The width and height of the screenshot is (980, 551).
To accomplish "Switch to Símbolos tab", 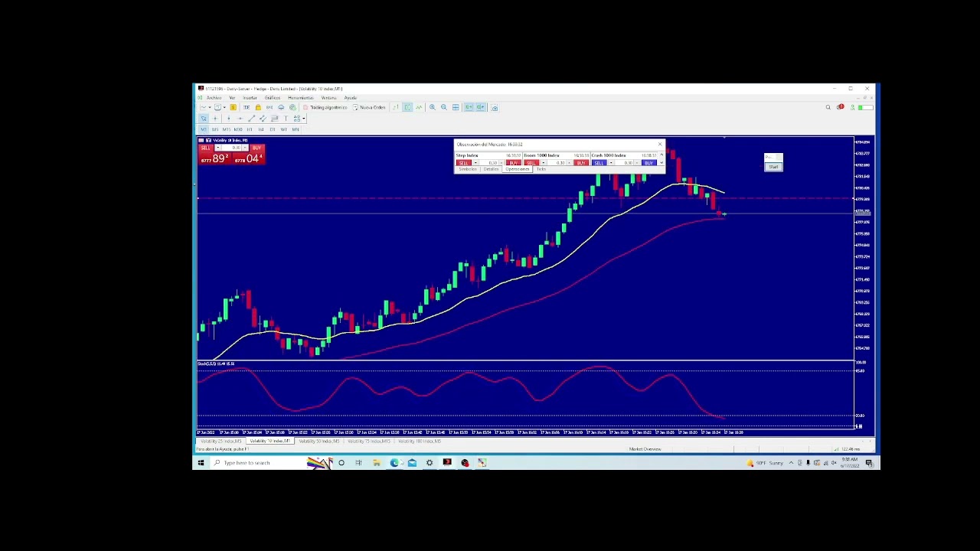I will (x=468, y=169).
